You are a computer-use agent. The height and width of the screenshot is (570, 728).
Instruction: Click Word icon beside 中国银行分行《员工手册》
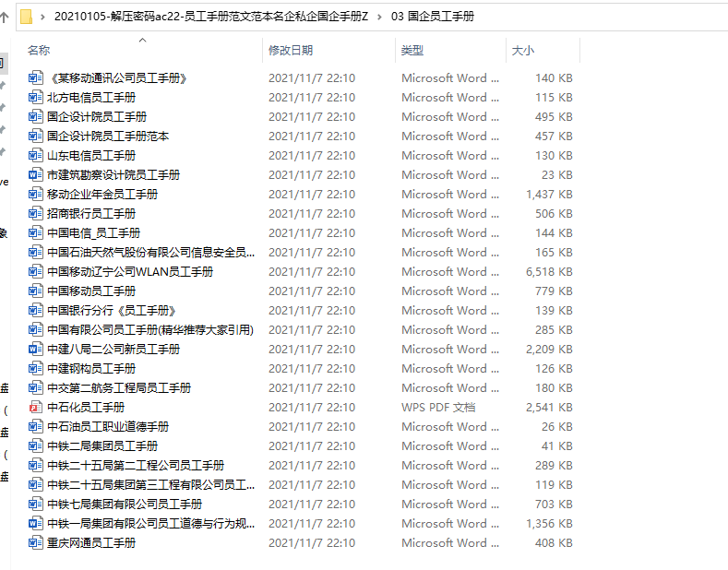(36, 310)
